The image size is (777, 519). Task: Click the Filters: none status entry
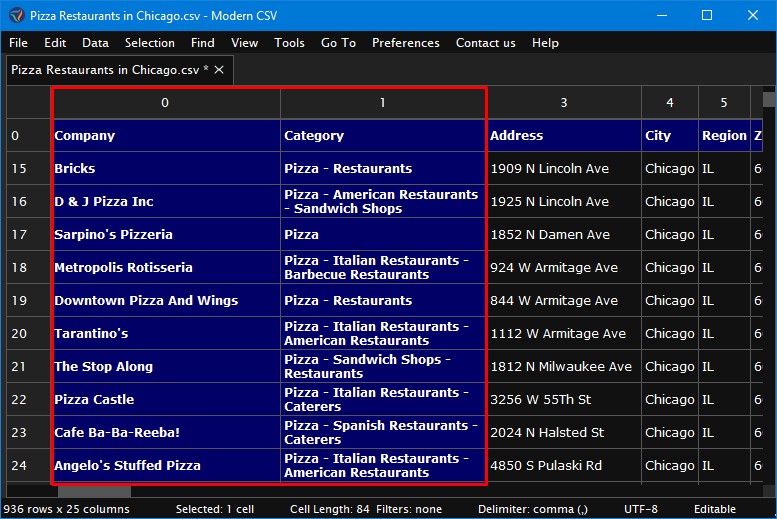coord(409,509)
